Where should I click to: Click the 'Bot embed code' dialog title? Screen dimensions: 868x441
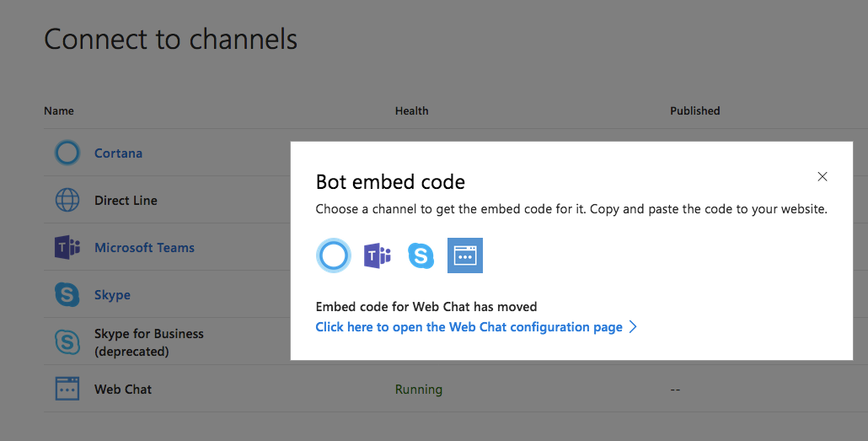(390, 182)
